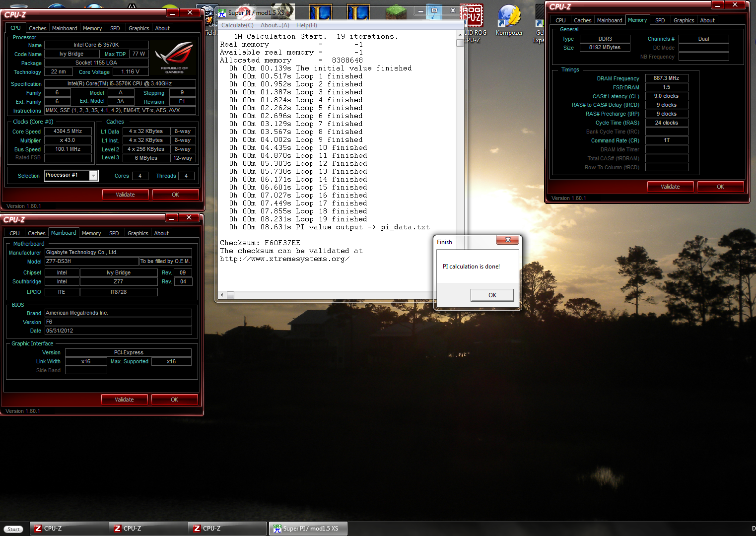Click OK in the Mainboard CPU-Z window
This screenshot has width=756, height=536.
[x=174, y=400]
